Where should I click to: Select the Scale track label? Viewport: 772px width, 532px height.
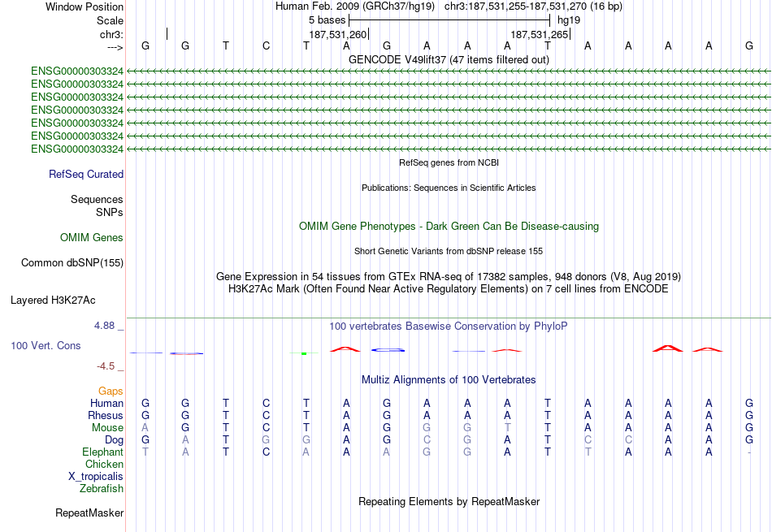tap(110, 20)
